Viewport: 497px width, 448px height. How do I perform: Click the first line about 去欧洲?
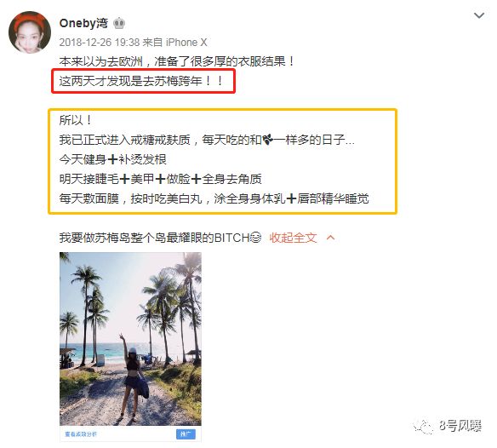click(x=176, y=61)
